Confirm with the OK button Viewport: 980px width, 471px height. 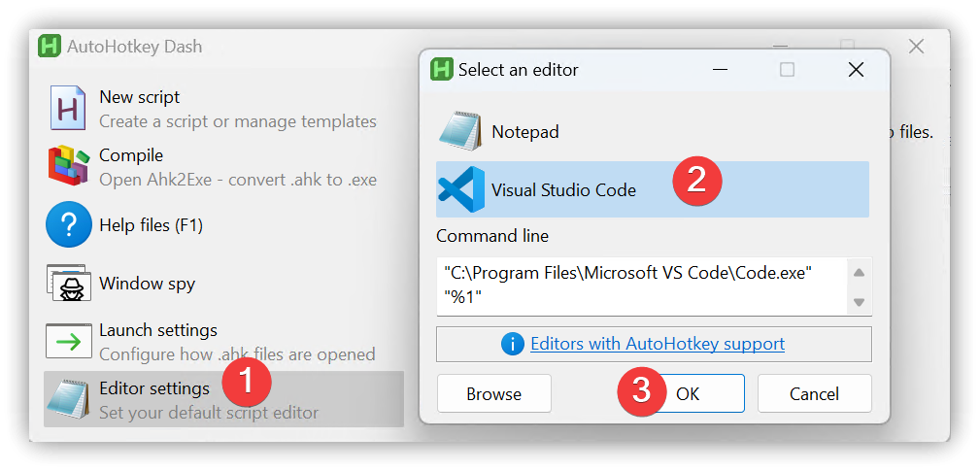(x=687, y=393)
